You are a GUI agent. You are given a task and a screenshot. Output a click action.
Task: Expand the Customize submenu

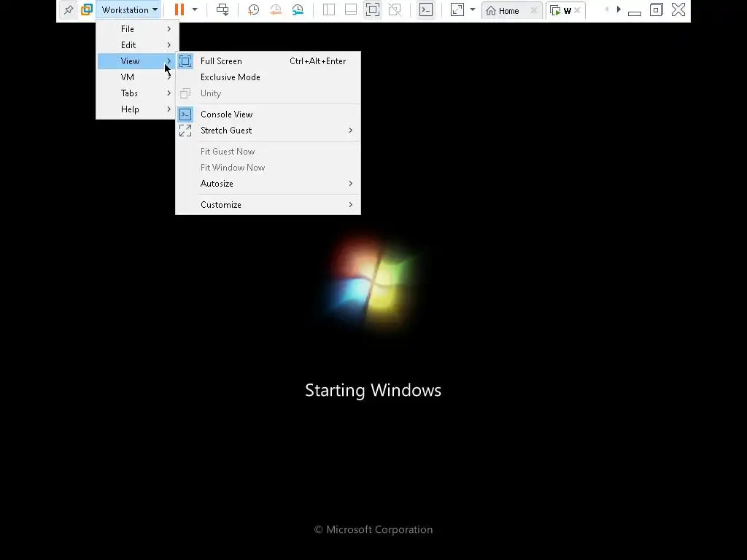(268, 205)
